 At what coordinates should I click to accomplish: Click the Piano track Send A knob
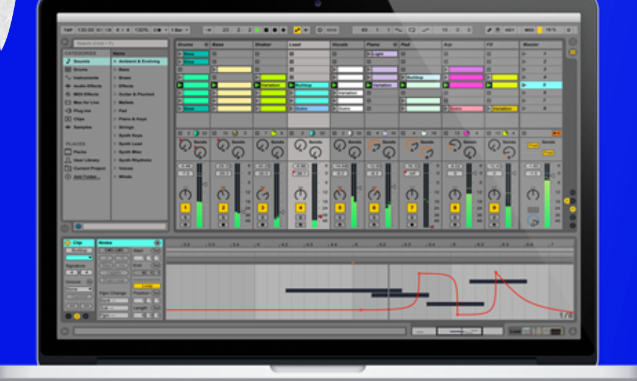pyautogui.click(x=374, y=144)
